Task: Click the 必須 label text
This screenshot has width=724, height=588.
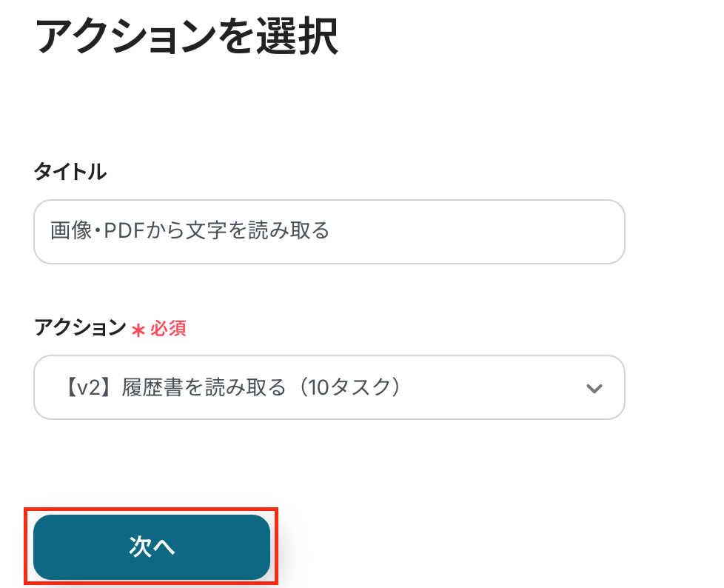Action: point(168,328)
